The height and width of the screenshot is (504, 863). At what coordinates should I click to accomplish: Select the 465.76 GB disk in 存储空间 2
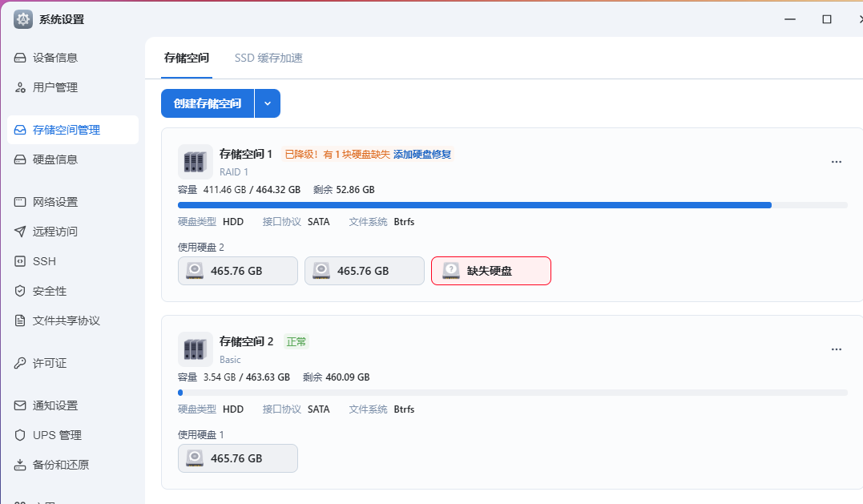click(238, 458)
